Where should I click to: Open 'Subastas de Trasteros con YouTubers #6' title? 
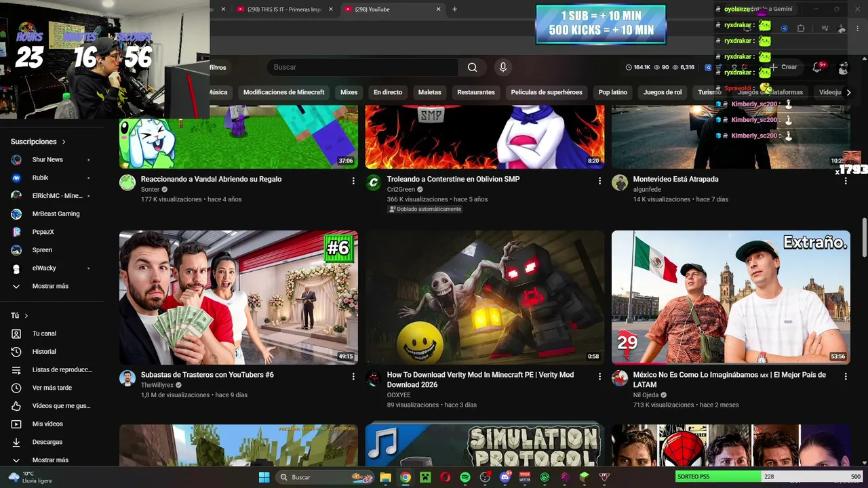pyautogui.click(x=208, y=375)
